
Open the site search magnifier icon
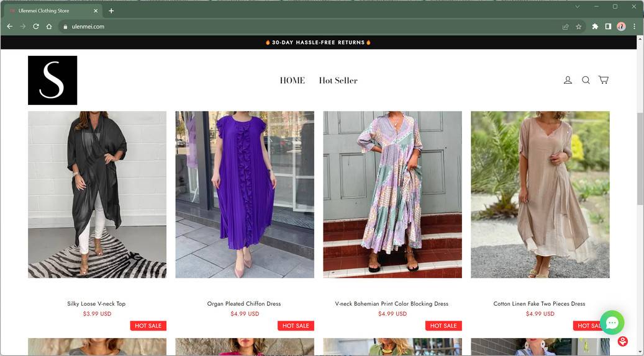pyautogui.click(x=586, y=80)
